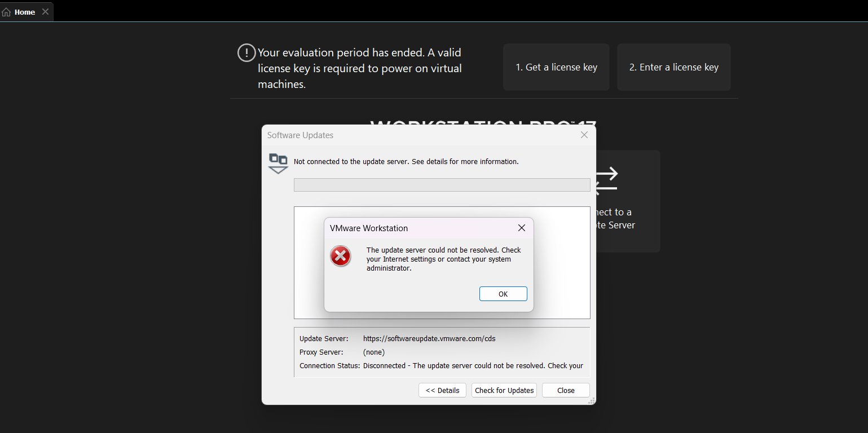868x433 pixels.
Task: Select the update server URL softwareupdate.vmware.com text
Action: (429, 338)
